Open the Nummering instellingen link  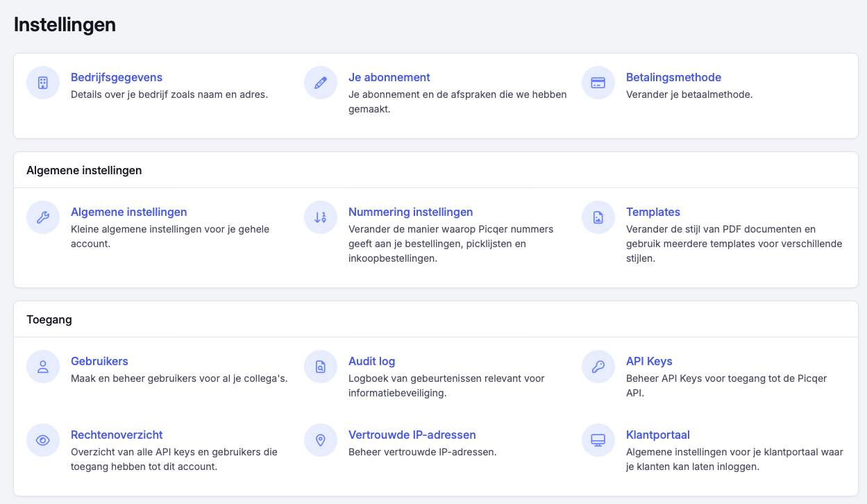[x=410, y=212]
